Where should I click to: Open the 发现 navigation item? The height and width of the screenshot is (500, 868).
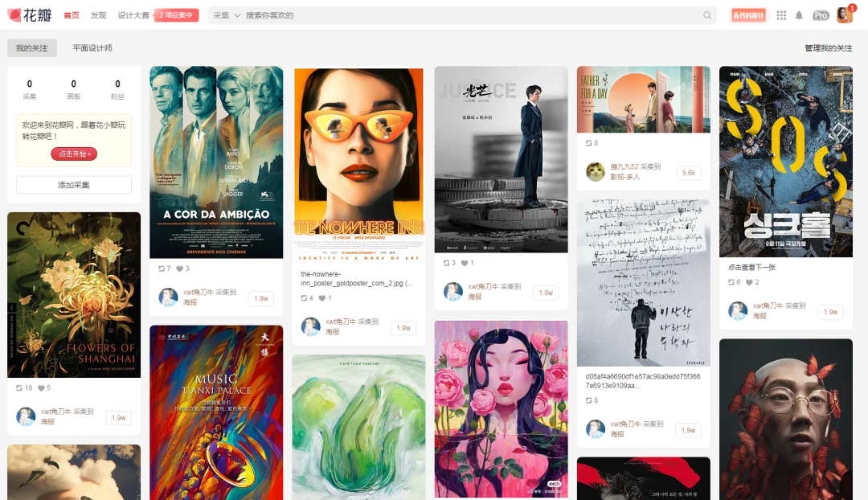(x=98, y=15)
